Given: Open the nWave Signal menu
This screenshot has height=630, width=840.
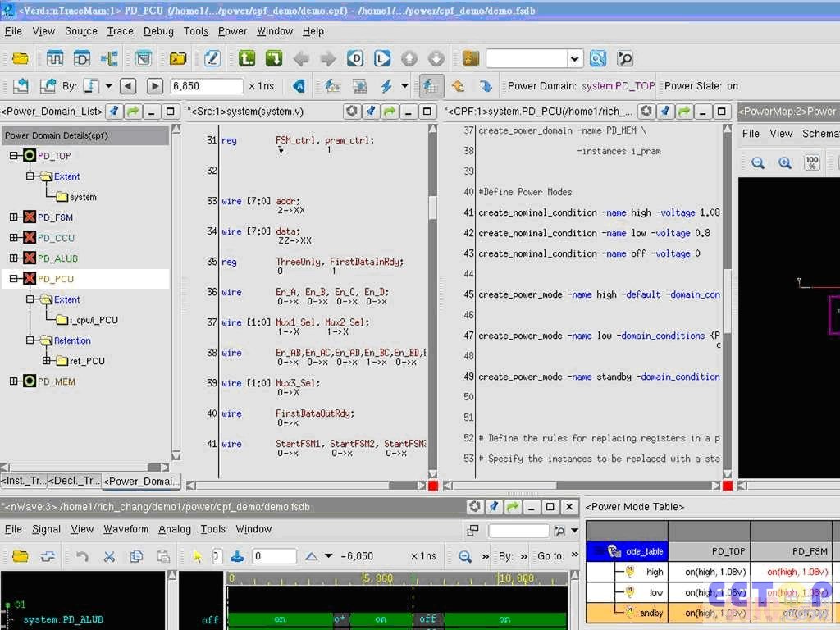Looking at the screenshot, I should point(46,529).
